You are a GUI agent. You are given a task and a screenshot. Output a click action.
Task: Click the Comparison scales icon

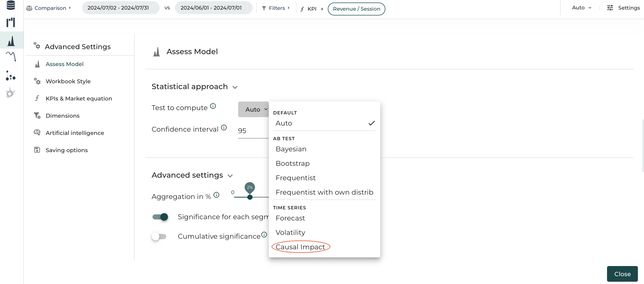(x=29, y=8)
